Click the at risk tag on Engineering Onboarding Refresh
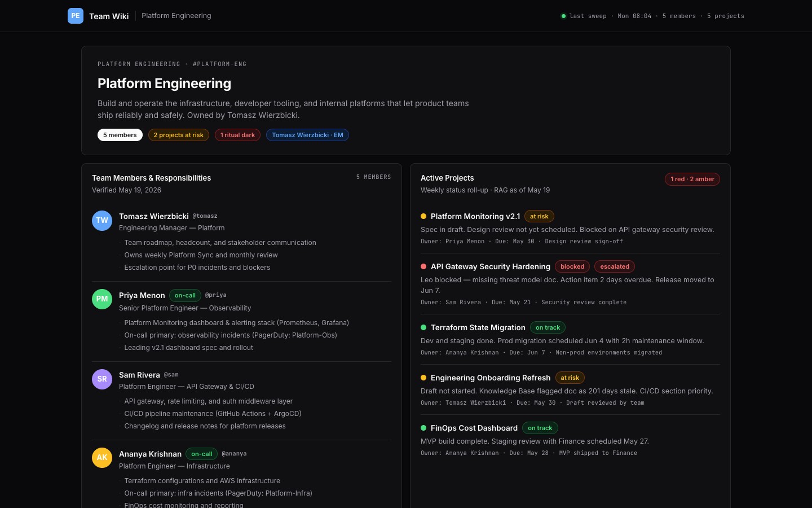812x508 pixels. (x=570, y=378)
